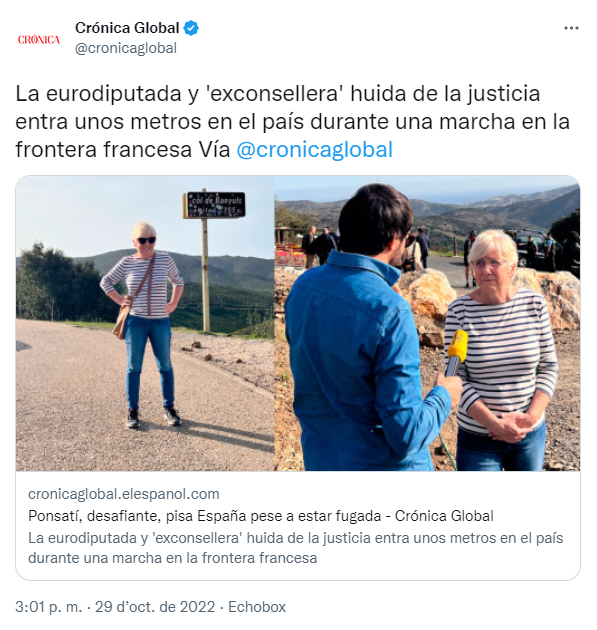Screen dimensions: 597x630
Task: Open the three-dot more options menu
Action: tap(571, 28)
